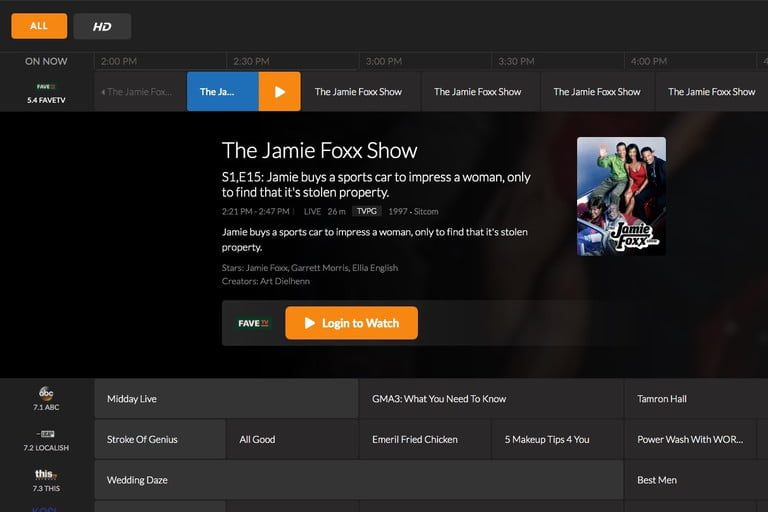
Task: Switch to the ALL channels filter
Action: pyautogui.click(x=39, y=26)
